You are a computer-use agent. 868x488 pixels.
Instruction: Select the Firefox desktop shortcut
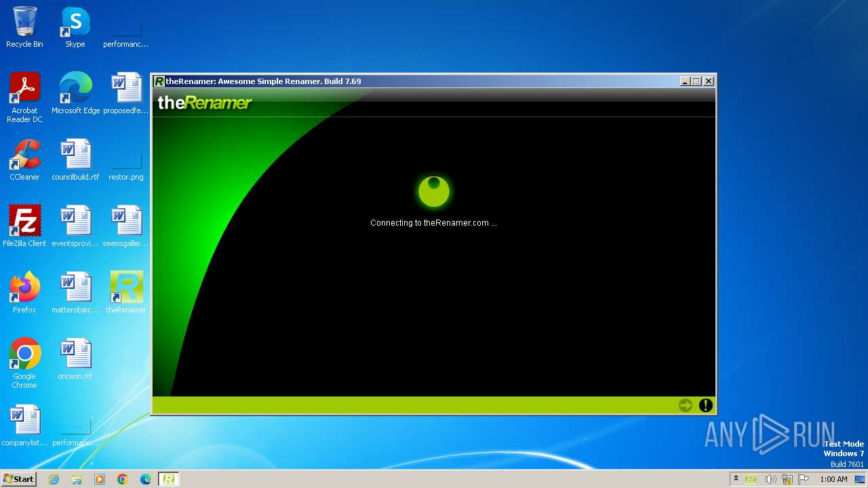pos(24,293)
